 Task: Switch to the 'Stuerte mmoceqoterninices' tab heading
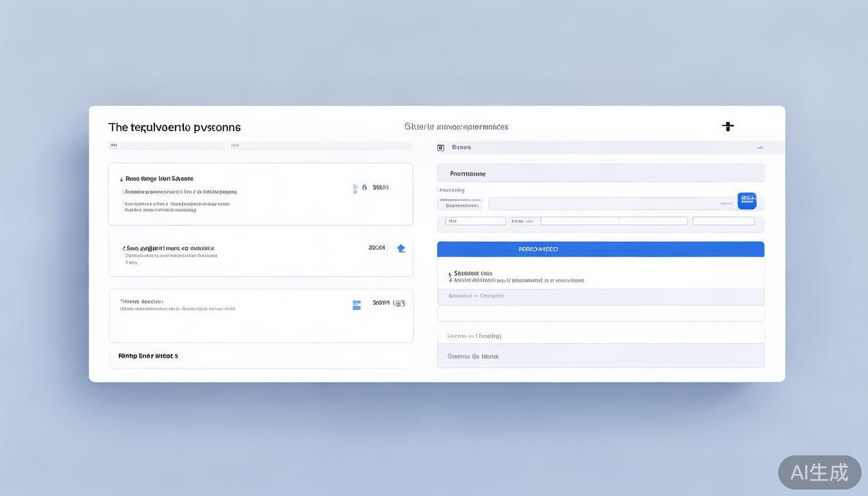click(x=456, y=127)
